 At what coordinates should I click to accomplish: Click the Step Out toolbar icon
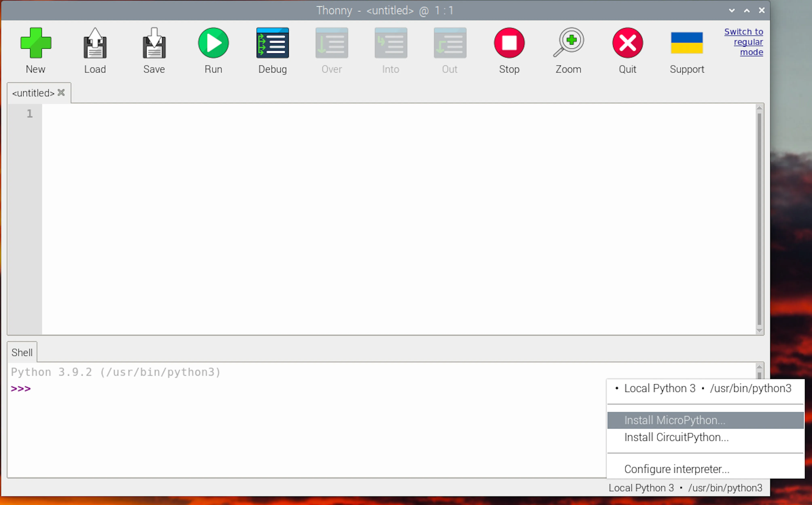pyautogui.click(x=450, y=43)
